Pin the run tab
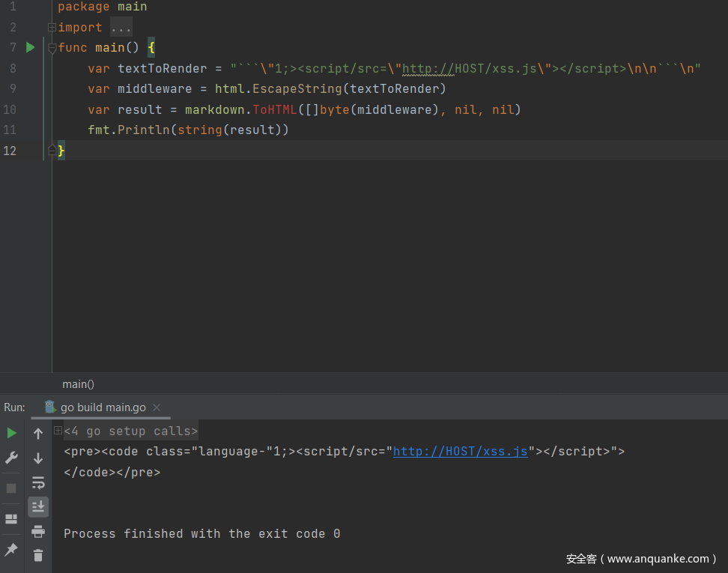 click(x=11, y=550)
